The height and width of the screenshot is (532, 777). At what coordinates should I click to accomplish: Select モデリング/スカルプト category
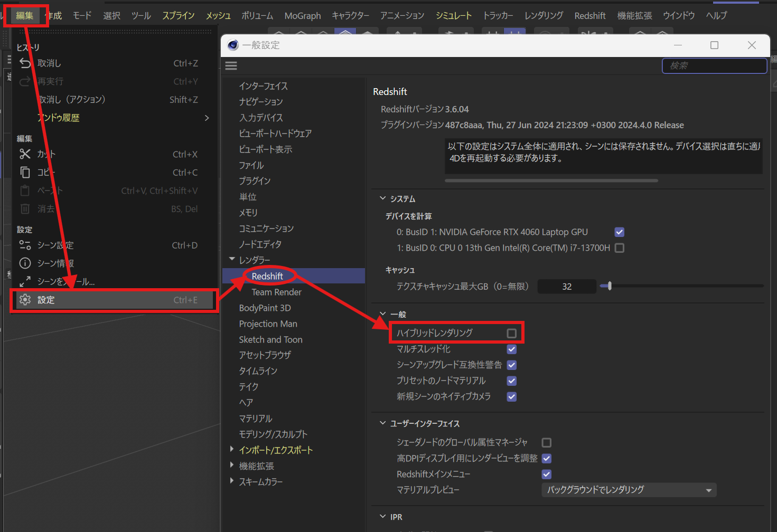(273, 434)
